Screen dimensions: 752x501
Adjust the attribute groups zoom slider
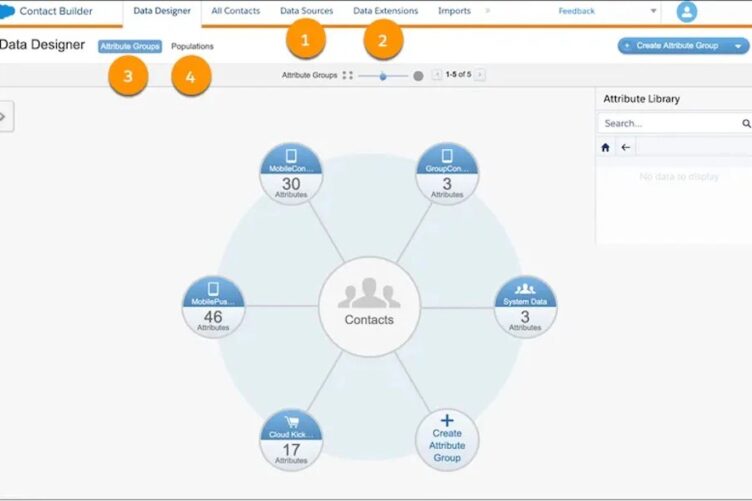(383, 75)
